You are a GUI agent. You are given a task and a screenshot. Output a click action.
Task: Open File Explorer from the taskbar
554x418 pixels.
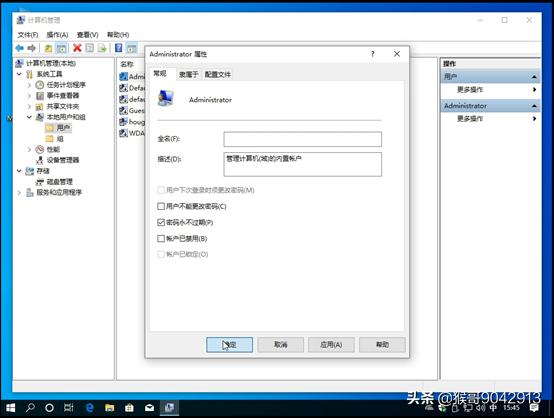(110, 408)
